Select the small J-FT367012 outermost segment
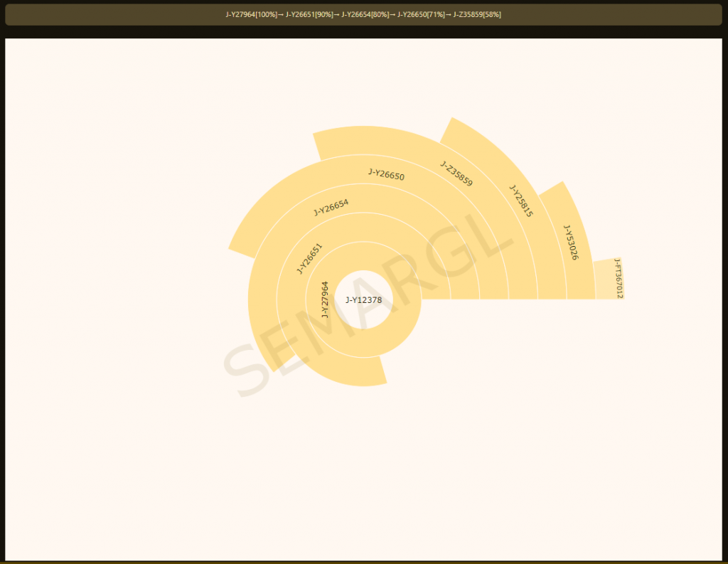Screen dimensions: 728x564 point(609,279)
